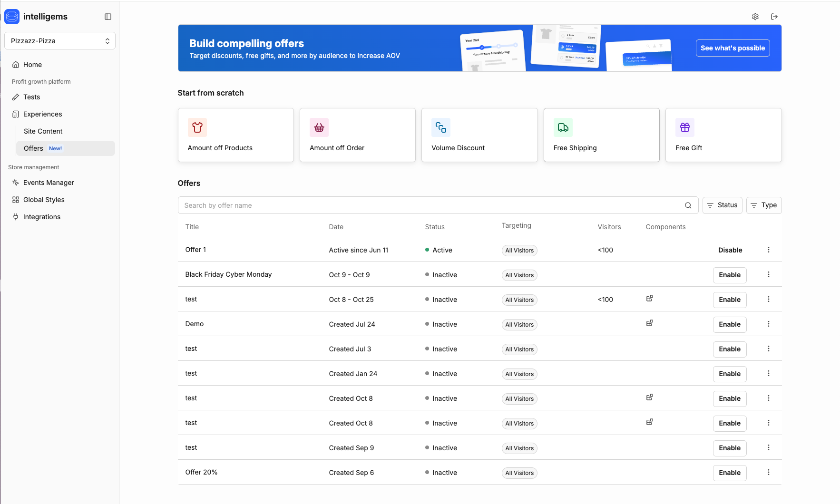This screenshot has height=504, width=840.
Task: Open the Demo offer by its title
Action: click(x=195, y=324)
